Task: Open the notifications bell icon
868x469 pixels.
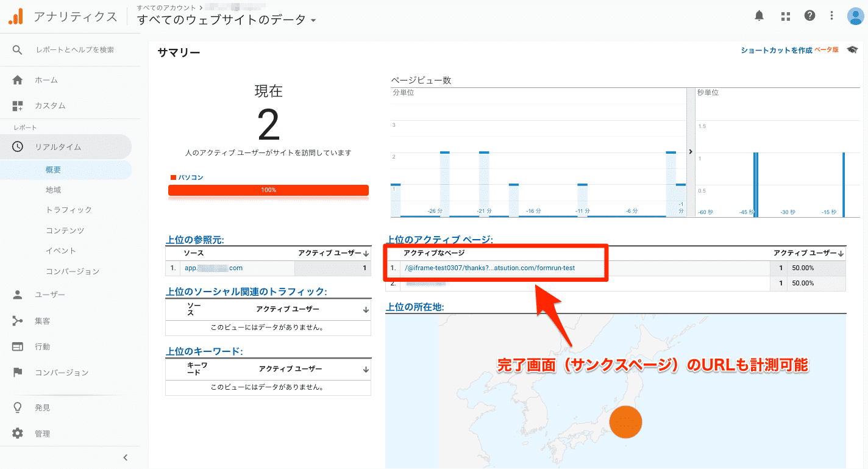Action: [x=759, y=15]
